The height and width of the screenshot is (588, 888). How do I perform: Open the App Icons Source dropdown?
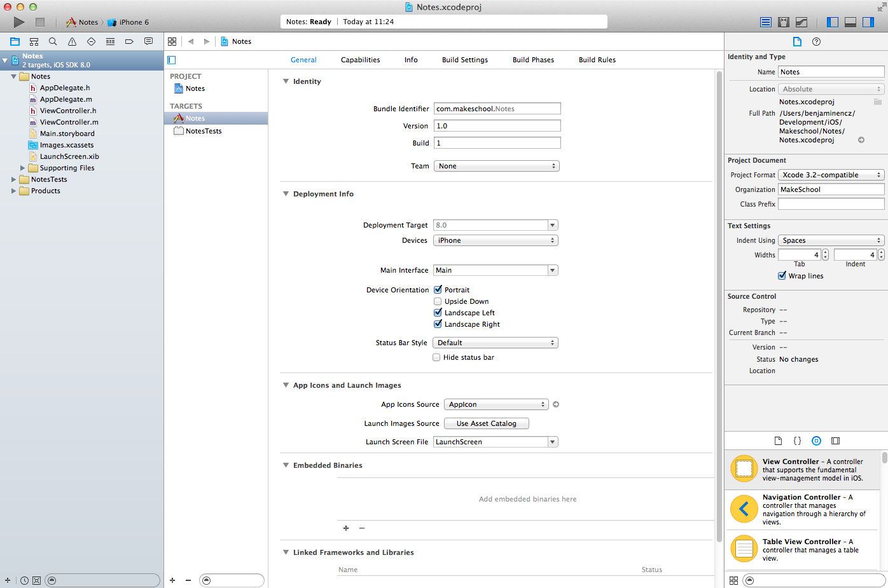click(496, 404)
